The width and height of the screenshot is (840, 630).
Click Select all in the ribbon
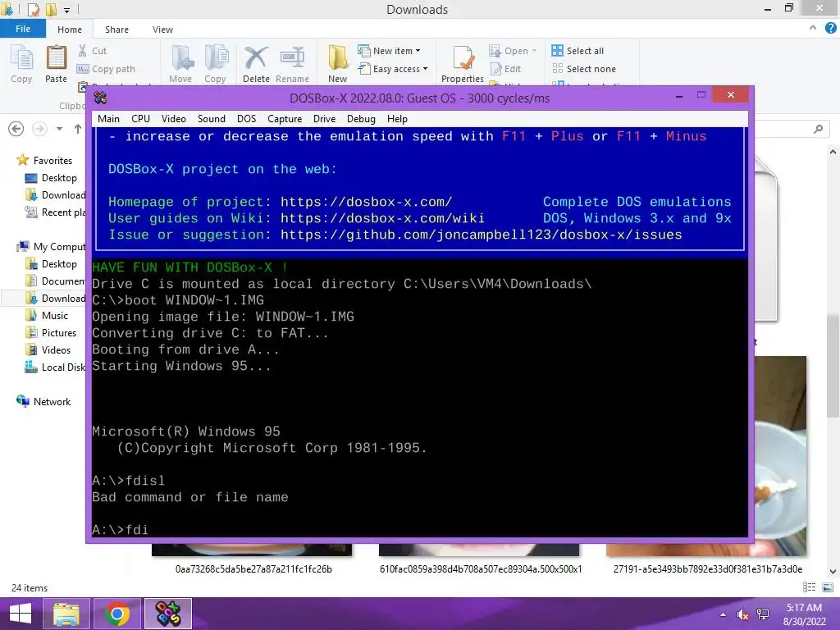click(x=577, y=51)
